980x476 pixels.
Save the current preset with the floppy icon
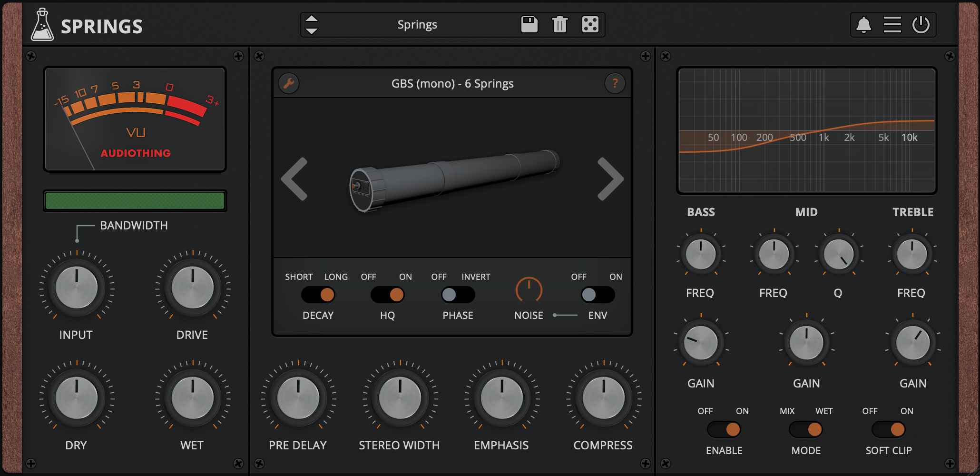pyautogui.click(x=529, y=24)
